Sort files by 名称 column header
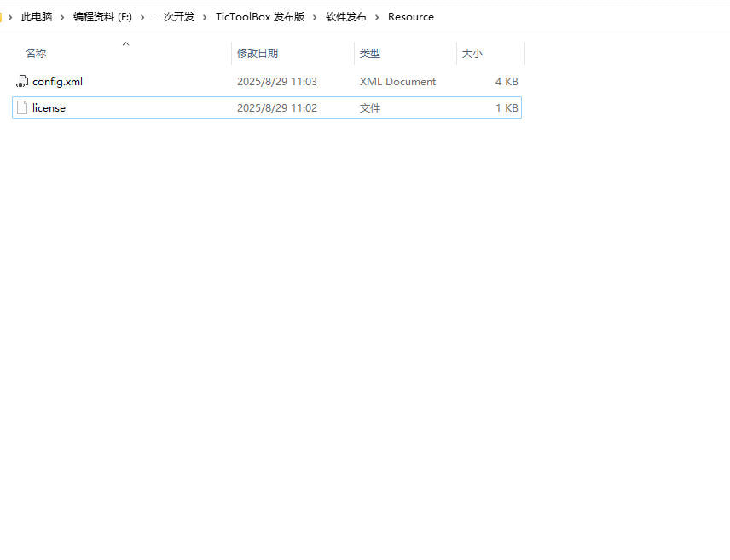Screen dimensions: 730x560 pos(36,54)
